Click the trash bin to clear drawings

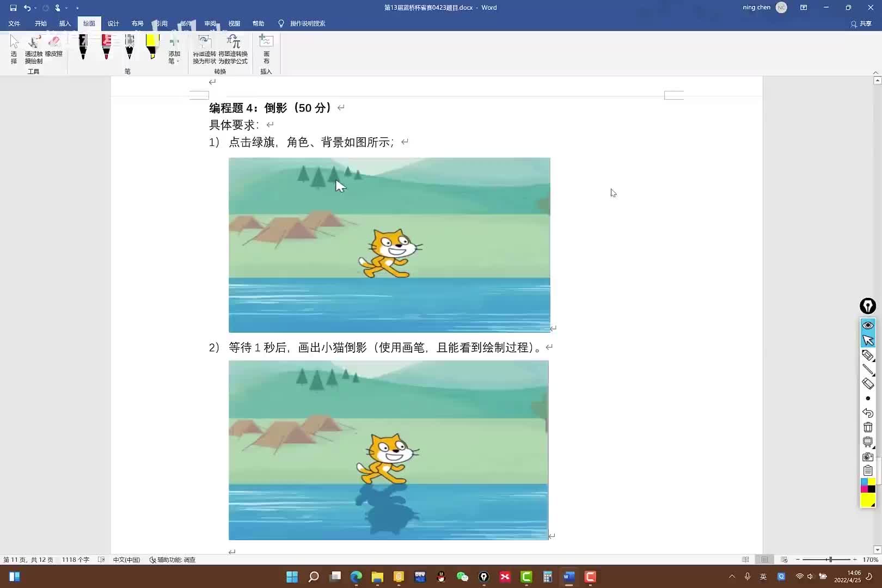868,427
